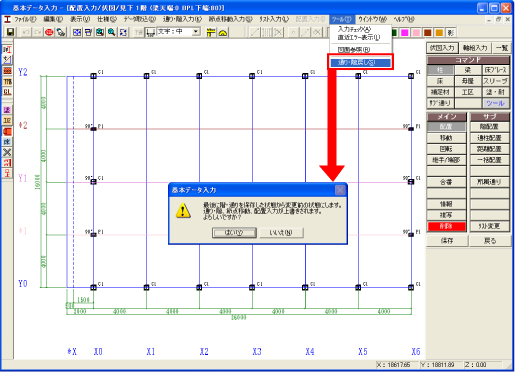The height and width of the screenshot is (372, 515).
Task: Click the bottom red icon in the left sidebar
Action: point(7,173)
